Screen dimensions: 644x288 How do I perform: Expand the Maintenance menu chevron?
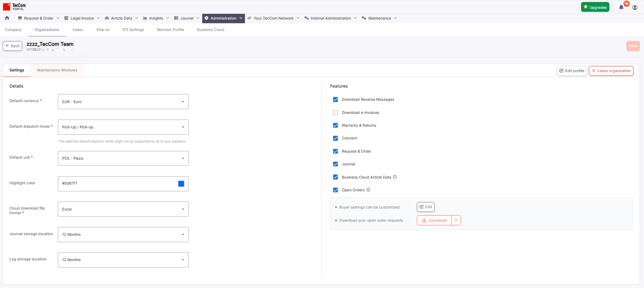coord(395,18)
